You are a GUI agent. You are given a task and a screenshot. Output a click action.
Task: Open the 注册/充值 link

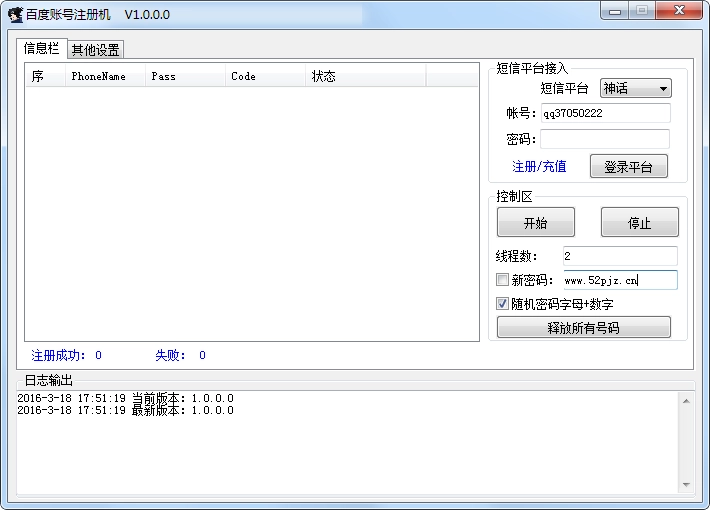tap(539, 167)
